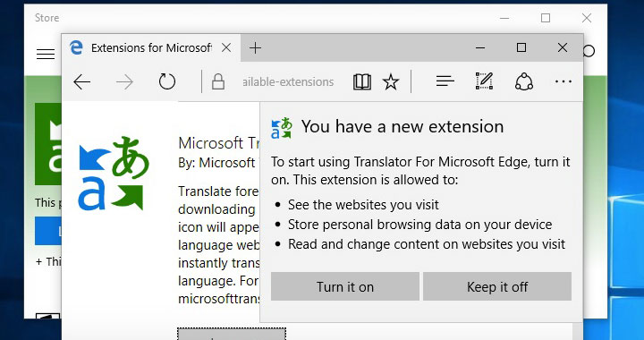
Task: Choose Keep it off
Action: click(497, 286)
